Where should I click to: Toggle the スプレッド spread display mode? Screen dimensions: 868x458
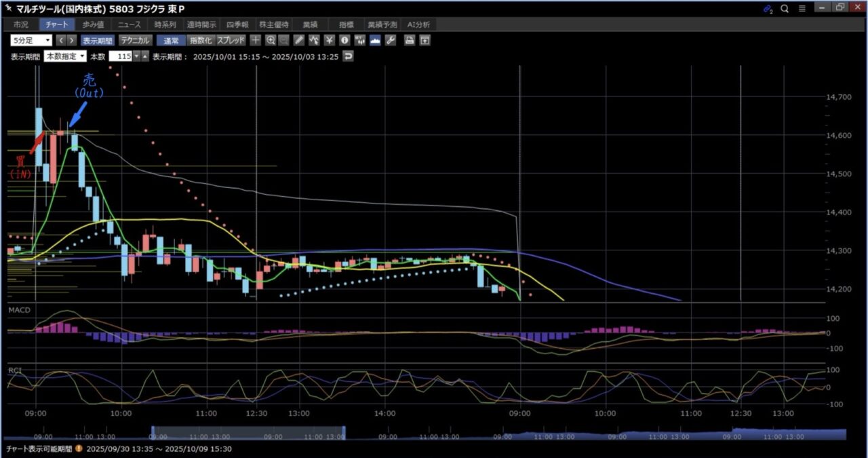231,41
